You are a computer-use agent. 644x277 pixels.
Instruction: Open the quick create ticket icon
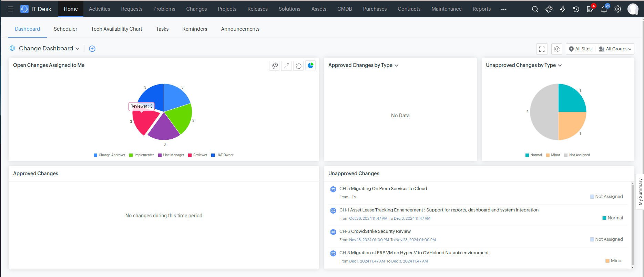549,9
